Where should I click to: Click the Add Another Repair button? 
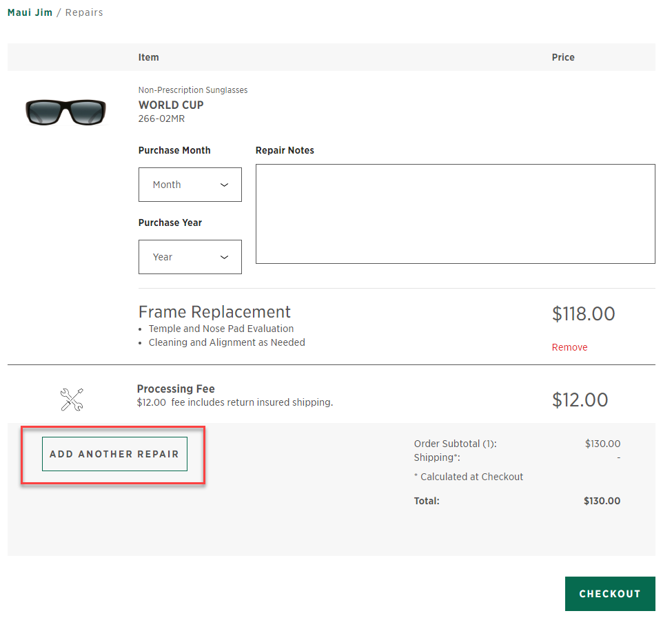(114, 454)
